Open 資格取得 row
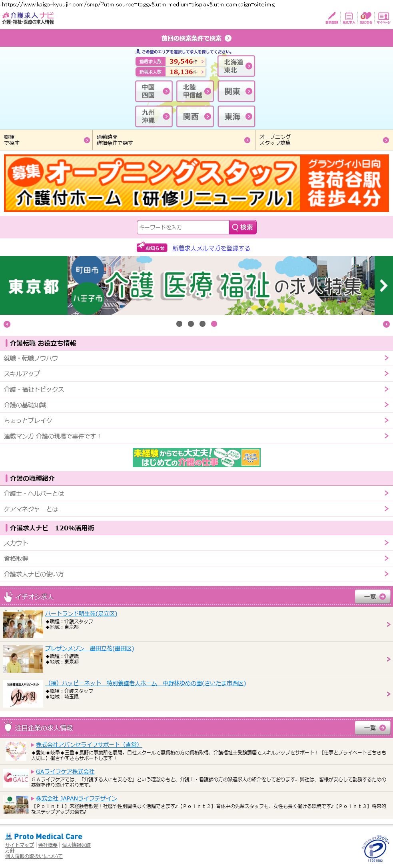 [x=196, y=558]
